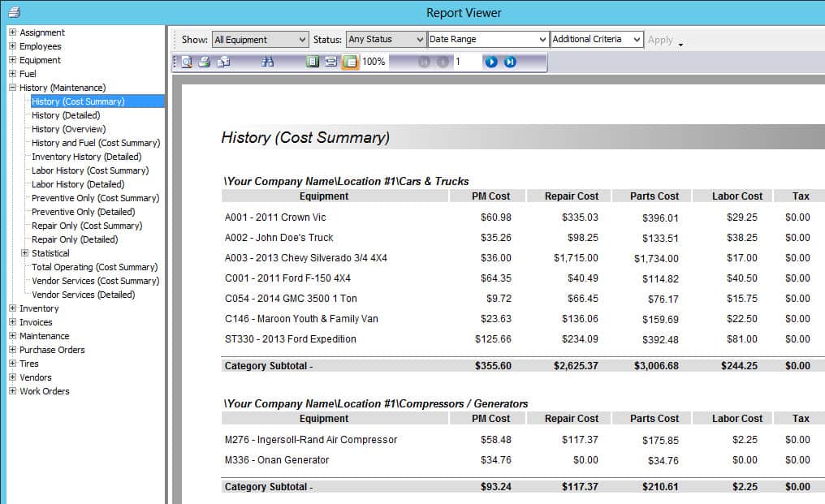This screenshot has height=504, width=825.
Task: Click A002 - John Doe's Truck
Action: 279,237
